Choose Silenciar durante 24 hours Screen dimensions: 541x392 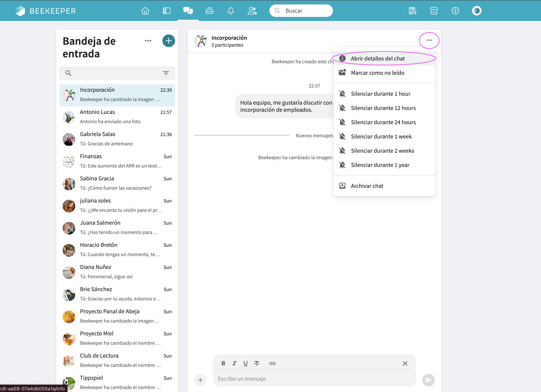(x=384, y=122)
